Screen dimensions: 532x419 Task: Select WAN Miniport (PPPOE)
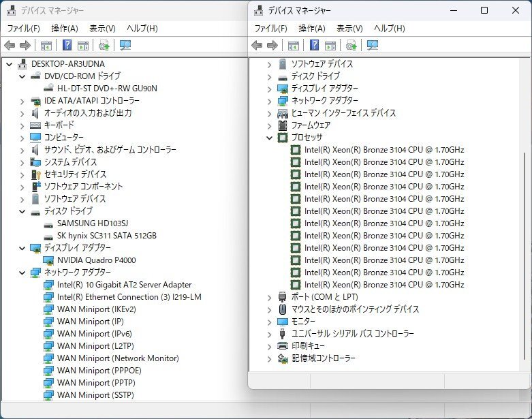tap(99, 371)
